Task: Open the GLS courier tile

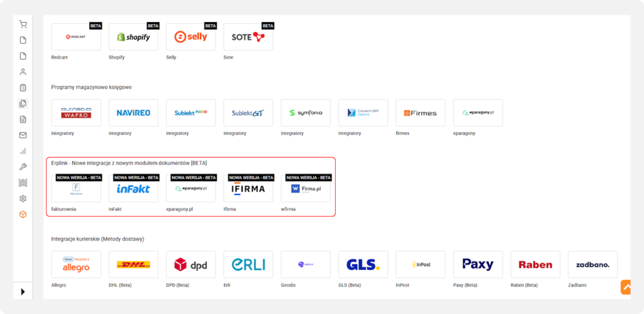Action: point(363,265)
